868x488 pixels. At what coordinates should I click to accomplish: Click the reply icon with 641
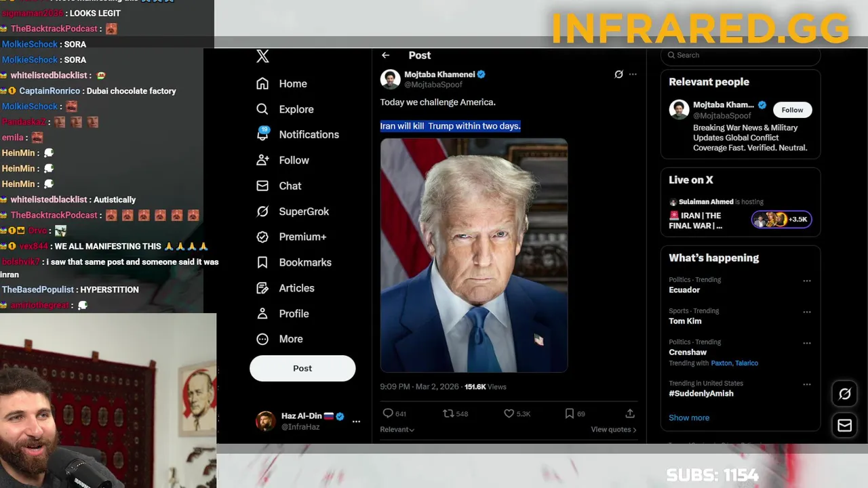[x=388, y=413]
